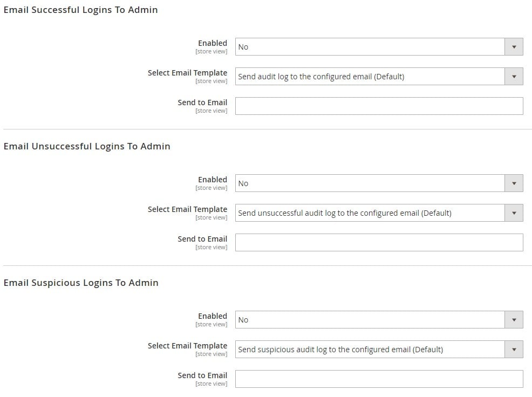The width and height of the screenshot is (532, 397).
Task: Click Enabled label in Successful Logins section
Action: click(x=213, y=43)
